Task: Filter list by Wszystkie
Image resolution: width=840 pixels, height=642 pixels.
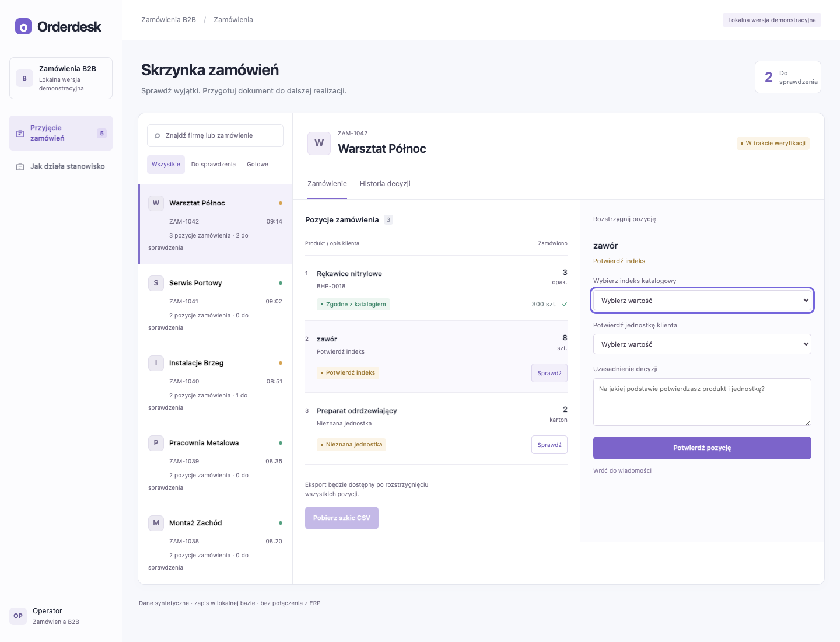Action: pos(166,165)
